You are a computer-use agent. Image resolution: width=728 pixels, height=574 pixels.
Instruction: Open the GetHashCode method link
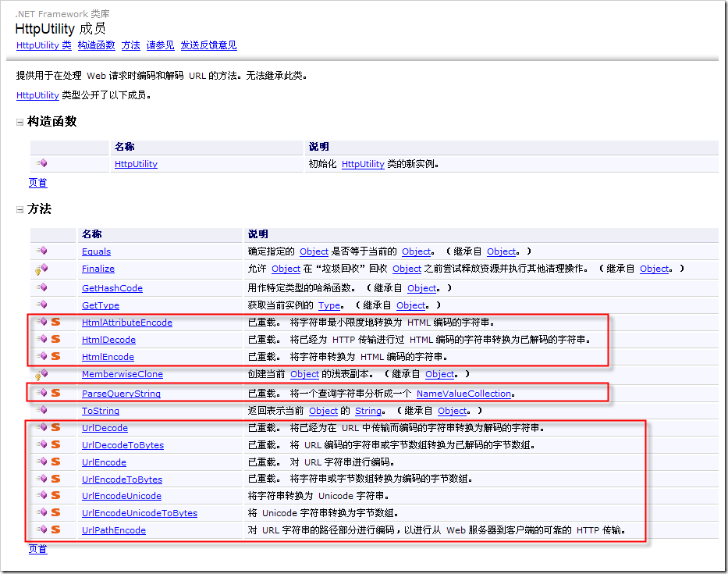tap(112, 288)
